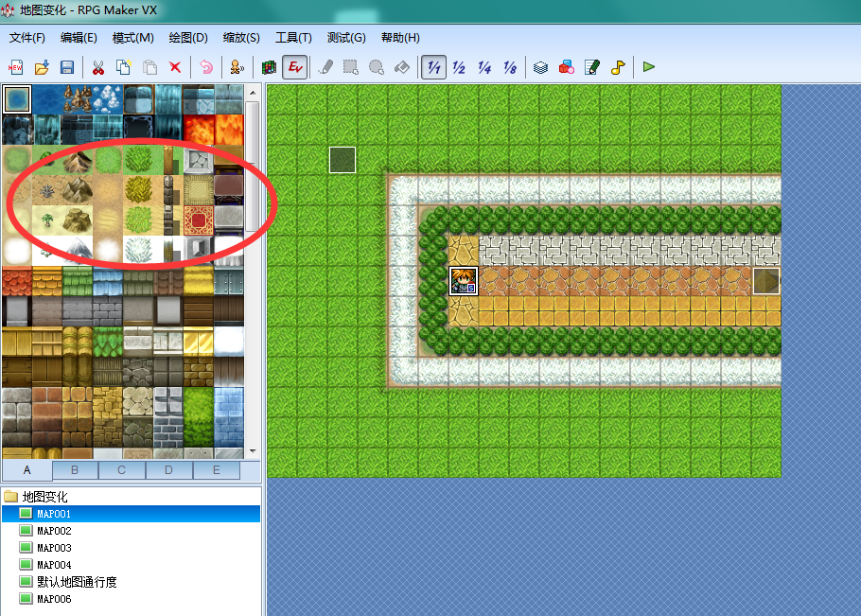This screenshot has width=861, height=616.
Task: Open the Resource Manager icon
Action: click(x=567, y=67)
